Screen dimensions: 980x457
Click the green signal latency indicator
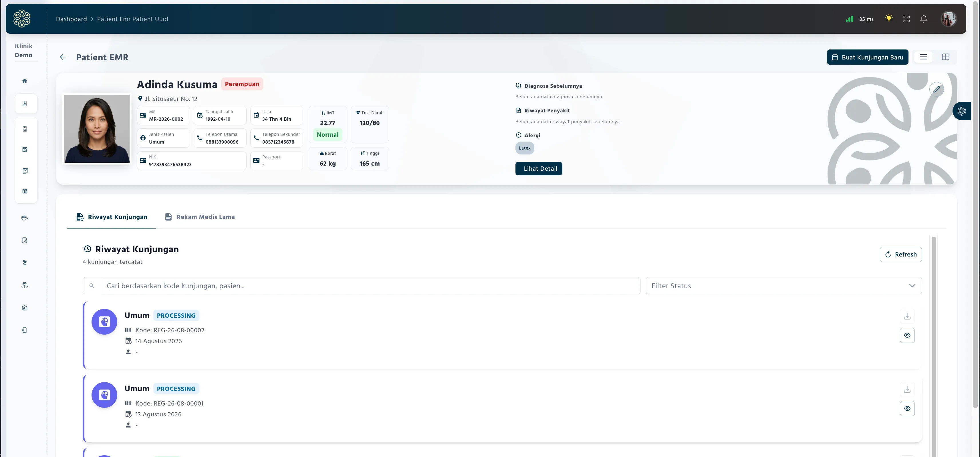(x=849, y=19)
